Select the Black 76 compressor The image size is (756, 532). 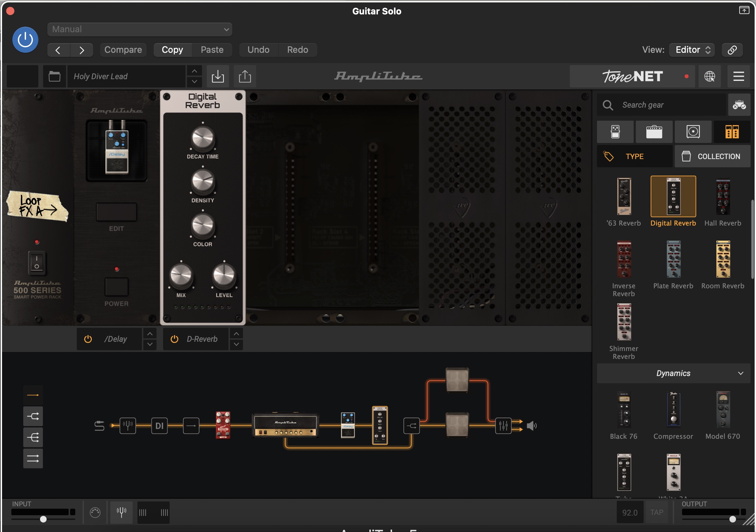624,415
